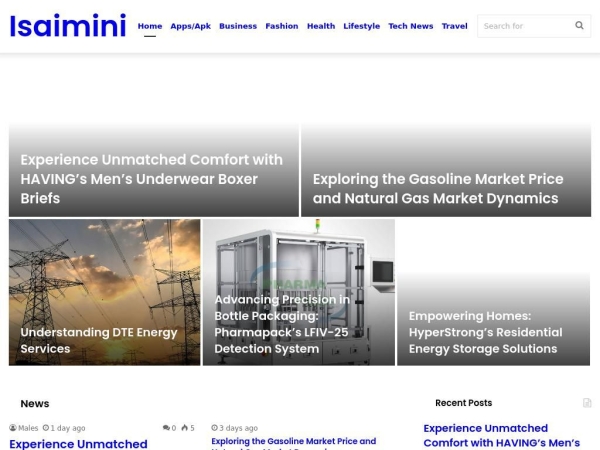The height and width of the screenshot is (450, 600).
Task: Open Understanding DTE Energy Services article
Action: pos(99,340)
